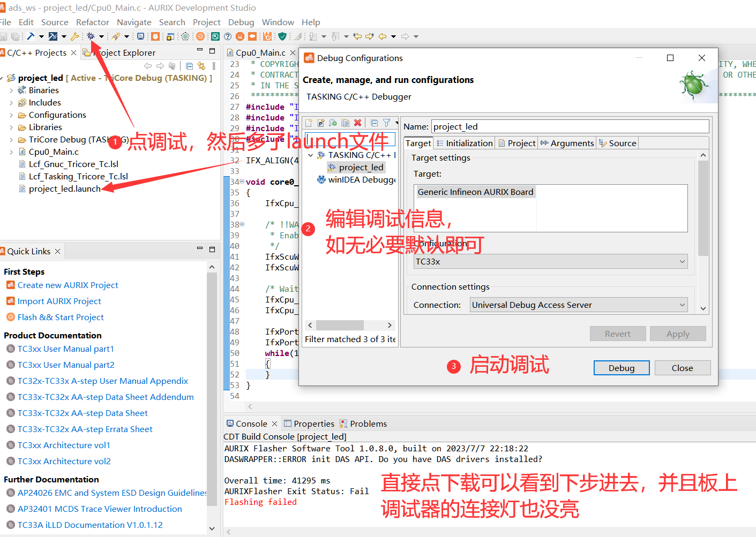756x537 pixels.
Task: Expand the Includes tree node
Action: [x=11, y=103]
